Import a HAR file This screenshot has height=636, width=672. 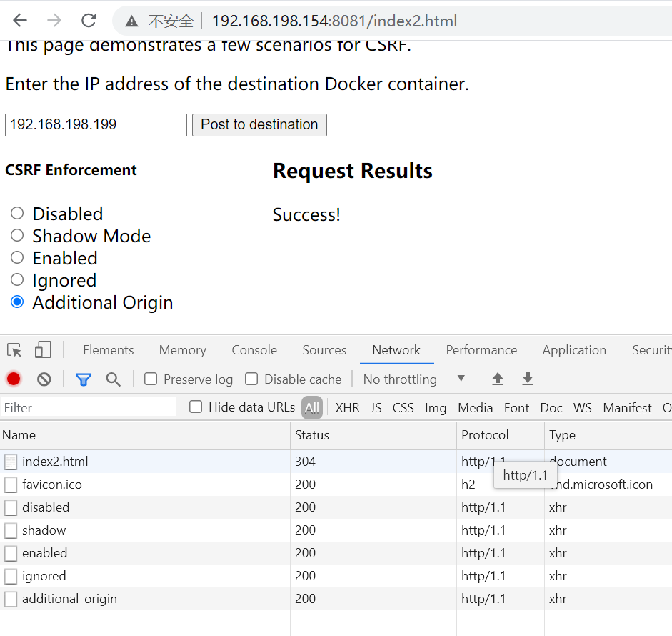pos(498,379)
